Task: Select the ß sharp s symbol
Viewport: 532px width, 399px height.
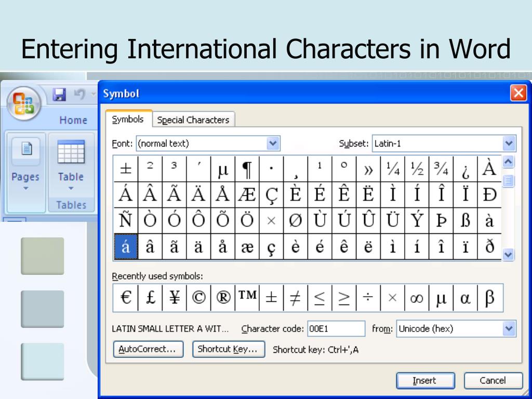Action: (465, 221)
